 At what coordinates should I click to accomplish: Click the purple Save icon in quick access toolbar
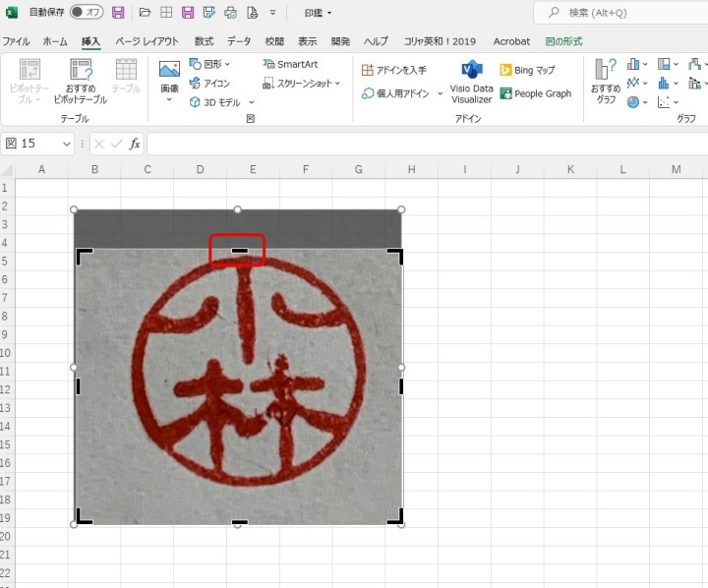(x=118, y=12)
